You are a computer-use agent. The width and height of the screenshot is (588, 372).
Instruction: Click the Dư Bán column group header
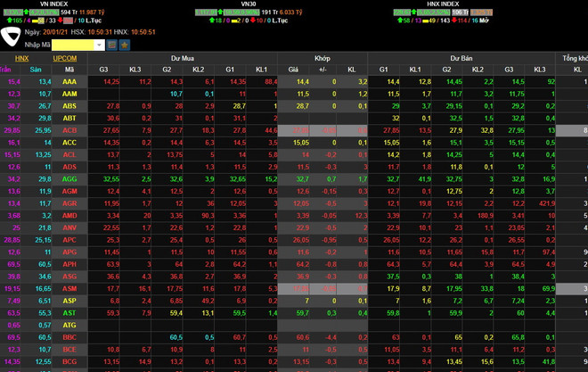pyautogui.click(x=461, y=57)
